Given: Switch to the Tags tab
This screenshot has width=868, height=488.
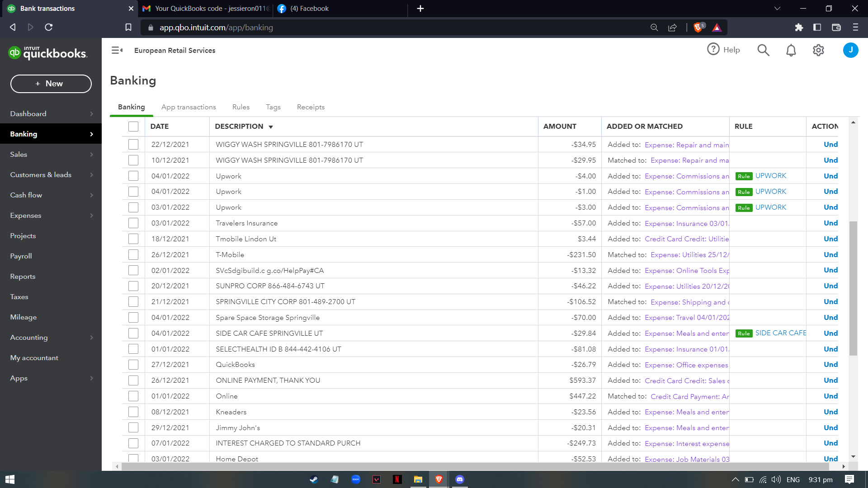Looking at the screenshot, I should (x=273, y=107).
